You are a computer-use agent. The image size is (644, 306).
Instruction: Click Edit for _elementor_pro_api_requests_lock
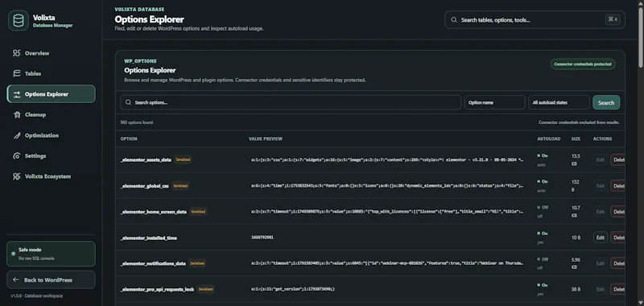(x=600, y=289)
